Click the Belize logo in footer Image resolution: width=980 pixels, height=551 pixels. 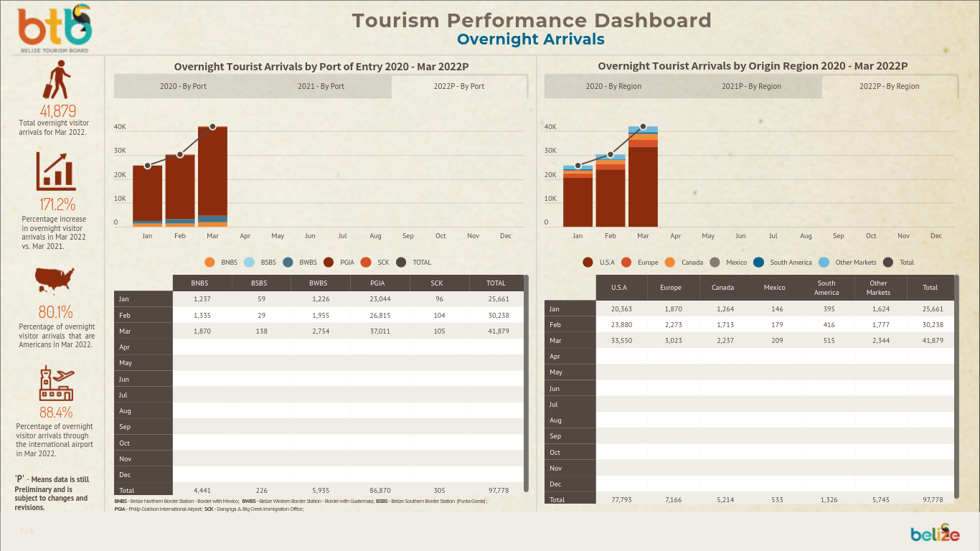[x=935, y=533]
